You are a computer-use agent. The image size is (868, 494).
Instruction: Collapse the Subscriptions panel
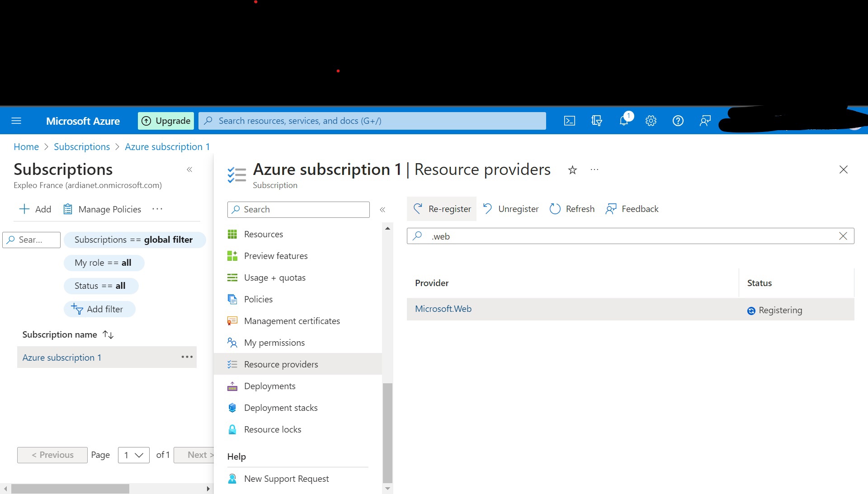point(189,169)
